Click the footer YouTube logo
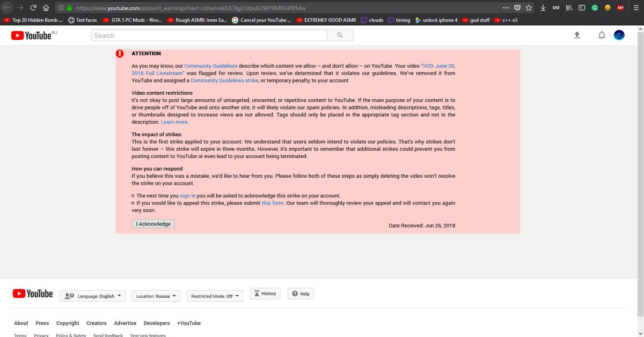Image resolution: width=644 pixels, height=337 pixels. point(33,294)
